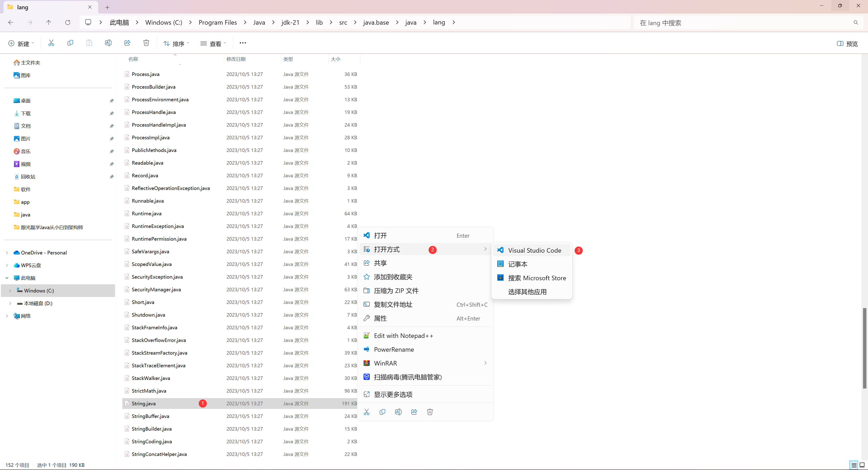The image size is (868, 470).
Task: Toggle the preview pane (预览)
Action: point(847,43)
